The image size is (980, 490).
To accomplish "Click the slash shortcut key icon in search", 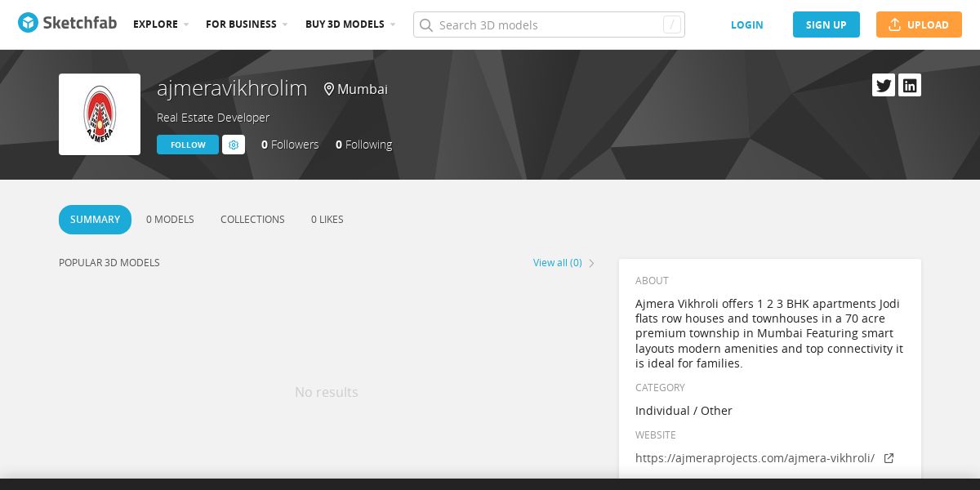I will [x=672, y=24].
